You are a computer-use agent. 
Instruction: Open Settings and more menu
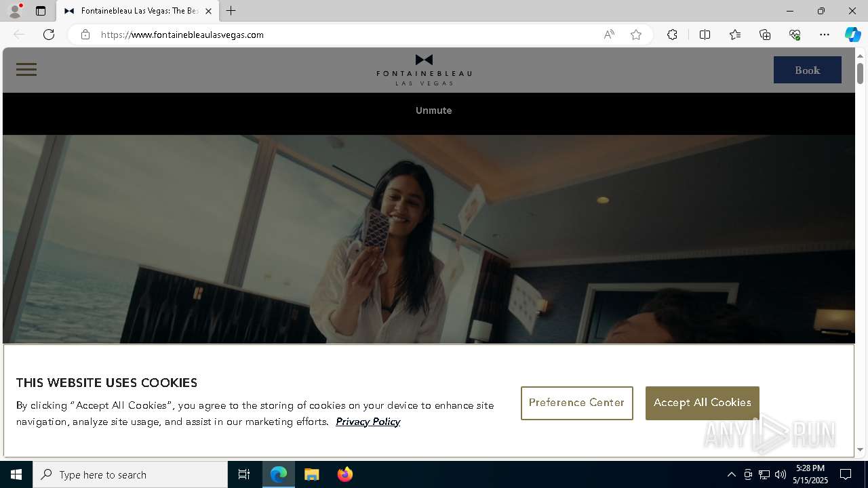click(x=825, y=35)
